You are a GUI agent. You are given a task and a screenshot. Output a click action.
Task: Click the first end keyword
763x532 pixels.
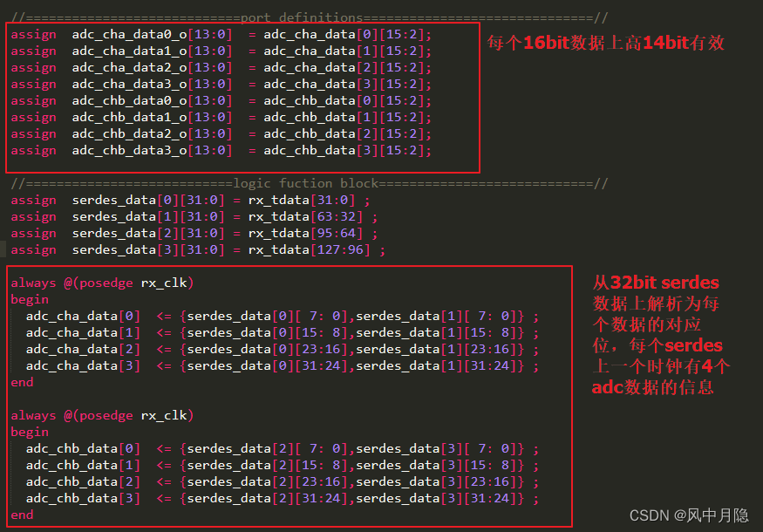(x=22, y=382)
